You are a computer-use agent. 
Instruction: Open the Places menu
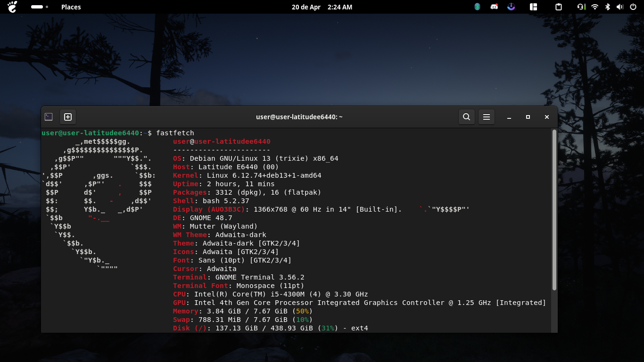click(x=71, y=7)
